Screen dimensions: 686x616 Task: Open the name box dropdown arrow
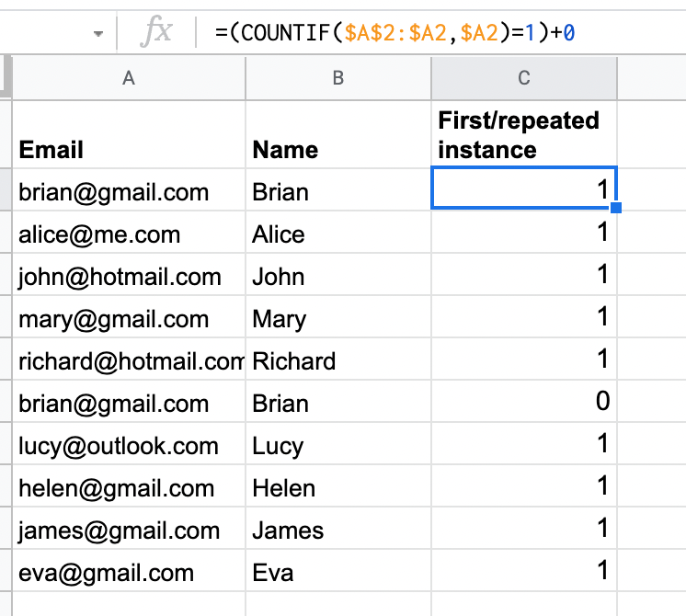pos(98,33)
